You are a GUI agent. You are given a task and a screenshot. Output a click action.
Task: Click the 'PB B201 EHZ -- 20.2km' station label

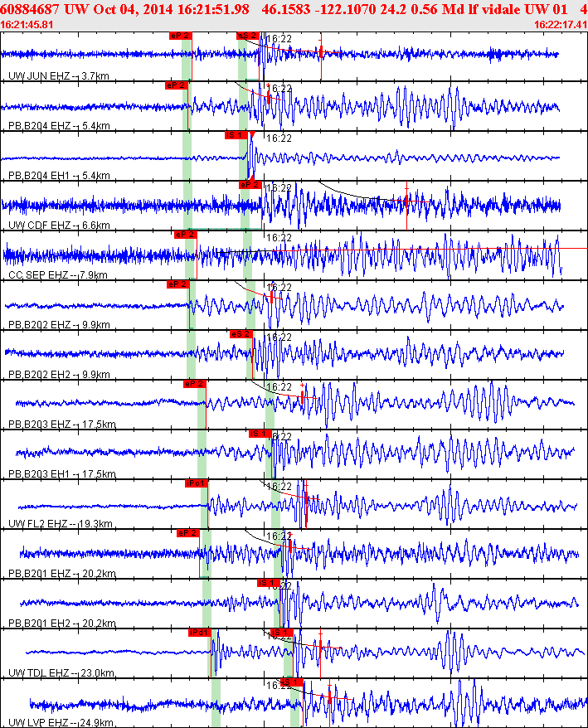[x=62, y=573]
